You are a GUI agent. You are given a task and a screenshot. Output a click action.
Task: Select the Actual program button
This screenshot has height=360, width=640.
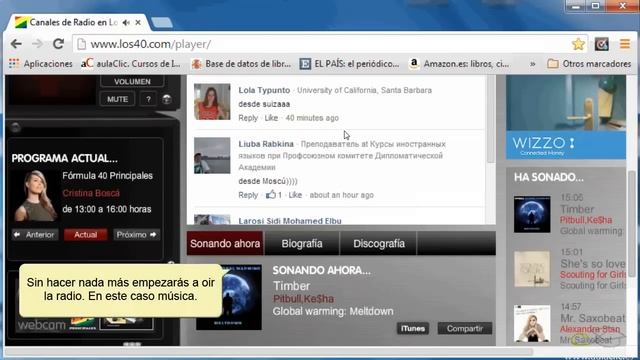point(85,235)
